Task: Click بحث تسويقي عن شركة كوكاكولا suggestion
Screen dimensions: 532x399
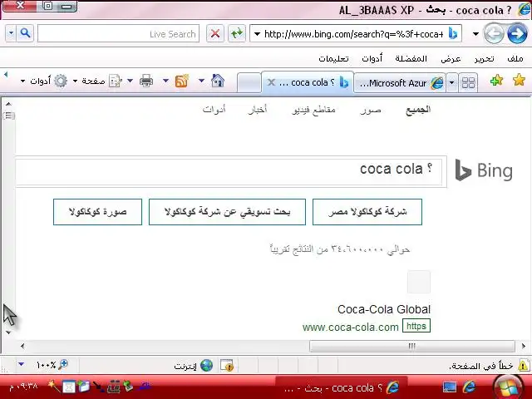Action: click(x=227, y=212)
